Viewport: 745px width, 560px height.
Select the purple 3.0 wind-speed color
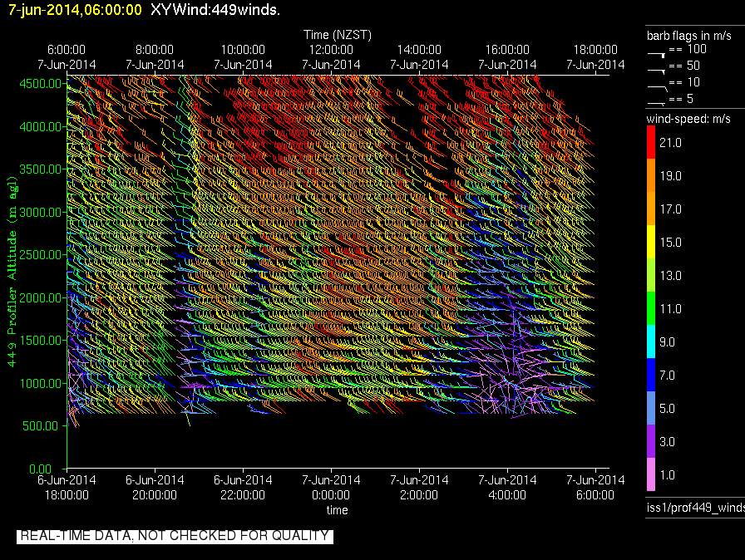click(x=651, y=441)
